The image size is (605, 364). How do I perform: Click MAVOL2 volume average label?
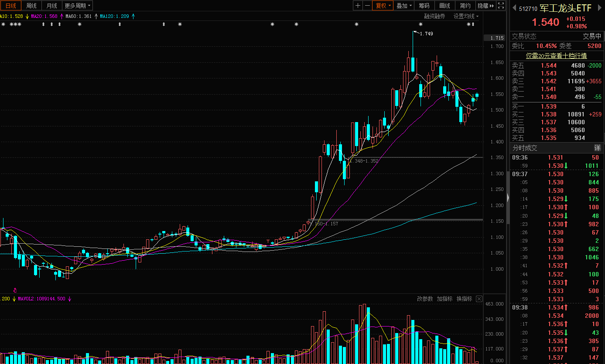pyautogui.click(x=42, y=299)
